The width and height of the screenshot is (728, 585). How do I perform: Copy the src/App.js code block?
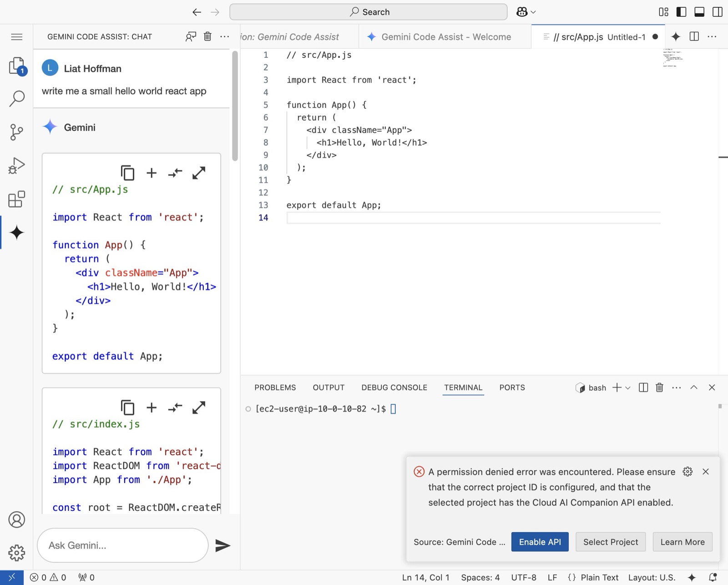pyautogui.click(x=127, y=173)
